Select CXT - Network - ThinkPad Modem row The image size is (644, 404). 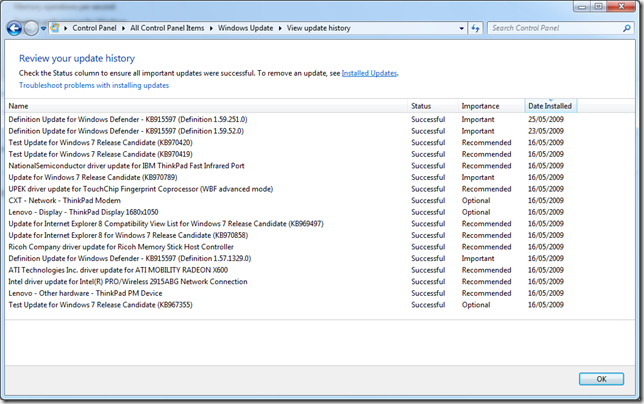pyautogui.click(x=320, y=200)
